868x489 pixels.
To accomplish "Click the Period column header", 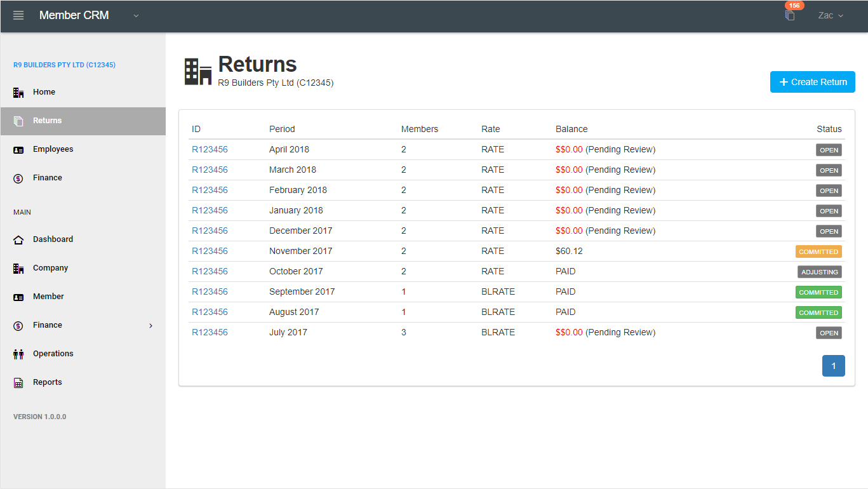I will click(282, 129).
